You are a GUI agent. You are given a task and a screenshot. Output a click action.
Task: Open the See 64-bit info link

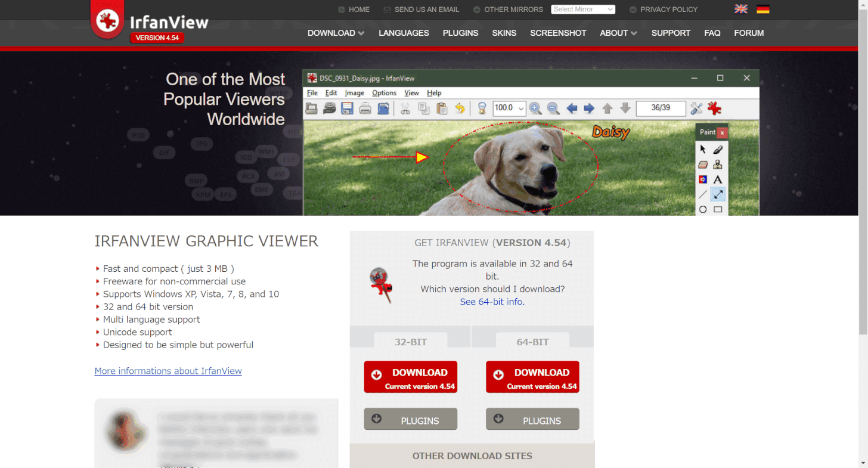click(x=492, y=302)
